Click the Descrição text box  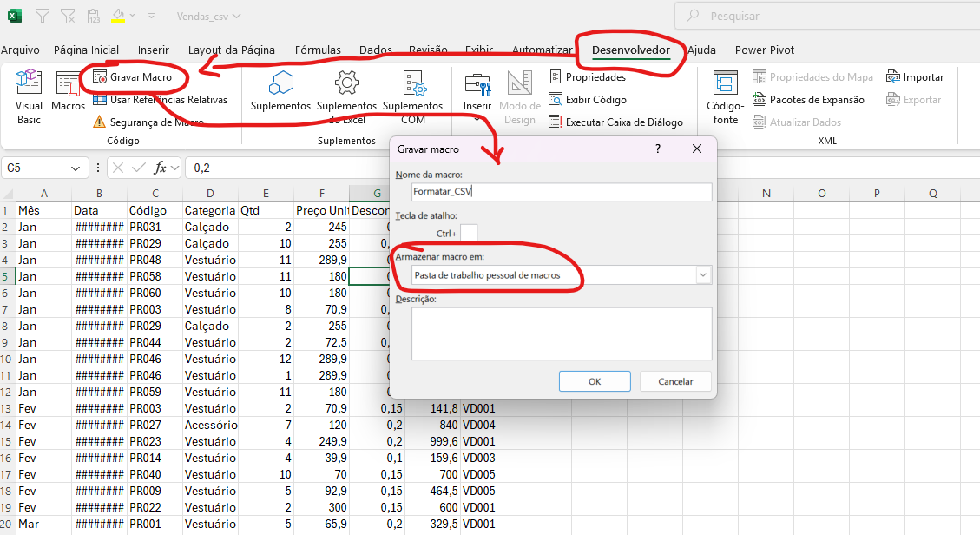[562, 333]
